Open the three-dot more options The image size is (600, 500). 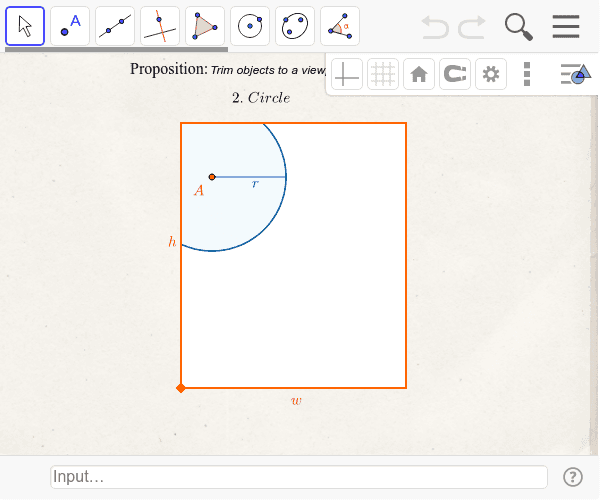[527, 74]
